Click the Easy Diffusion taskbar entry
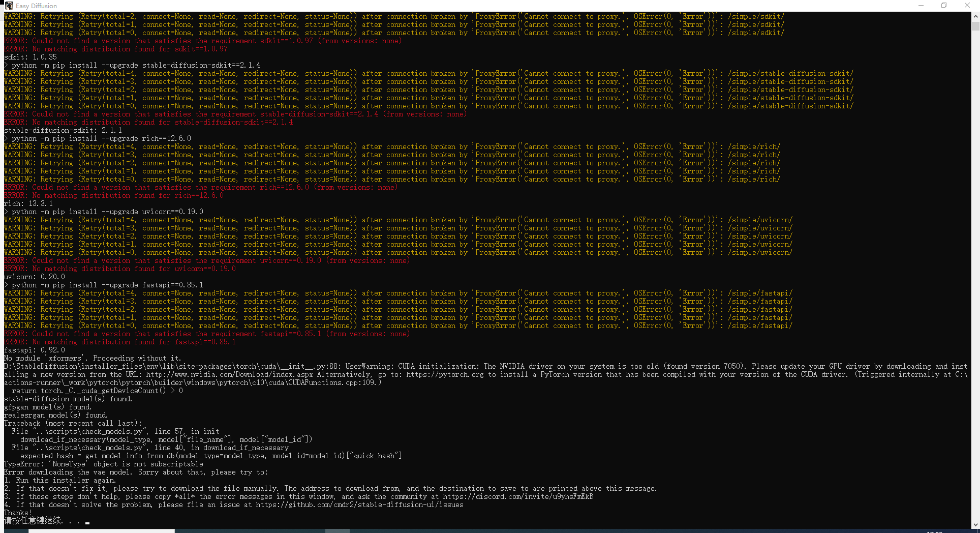The width and height of the screenshot is (980, 533). (x=336, y=530)
